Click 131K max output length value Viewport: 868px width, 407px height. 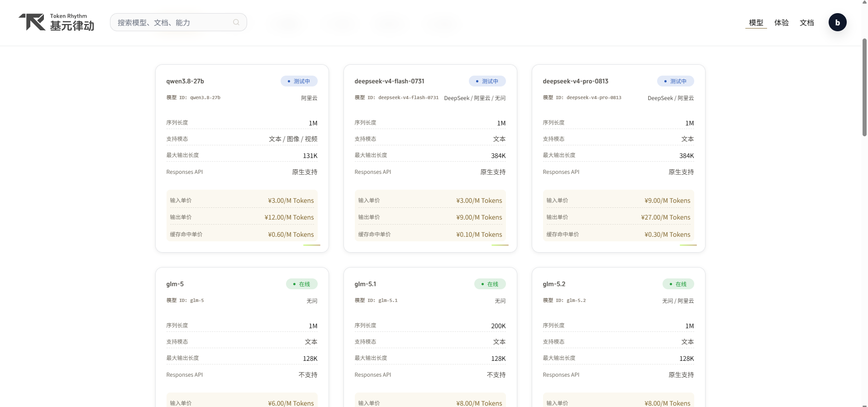point(310,156)
